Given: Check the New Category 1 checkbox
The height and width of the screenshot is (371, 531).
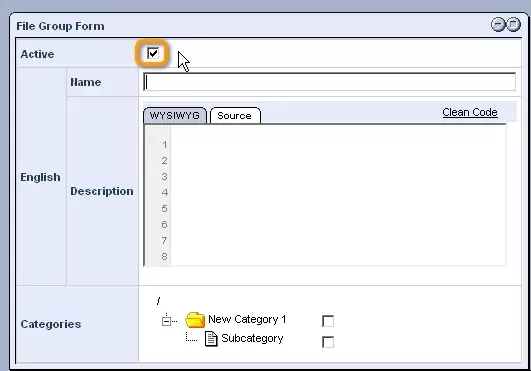Looking at the screenshot, I should [328, 321].
